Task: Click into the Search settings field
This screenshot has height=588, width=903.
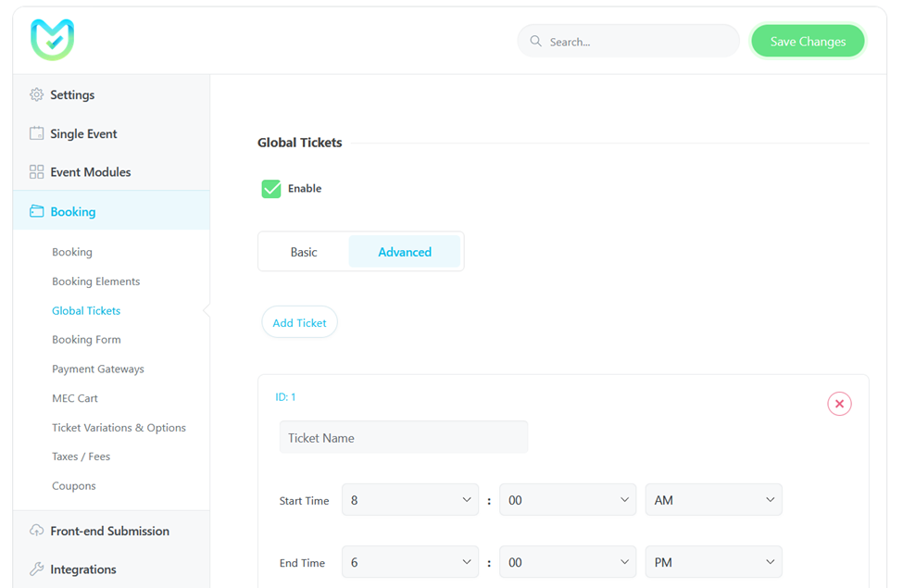Action: [628, 41]
